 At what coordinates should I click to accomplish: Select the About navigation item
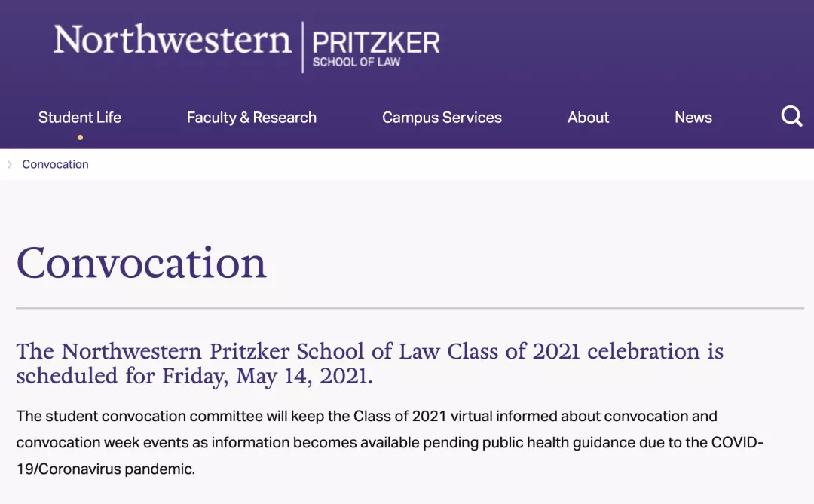588,118
